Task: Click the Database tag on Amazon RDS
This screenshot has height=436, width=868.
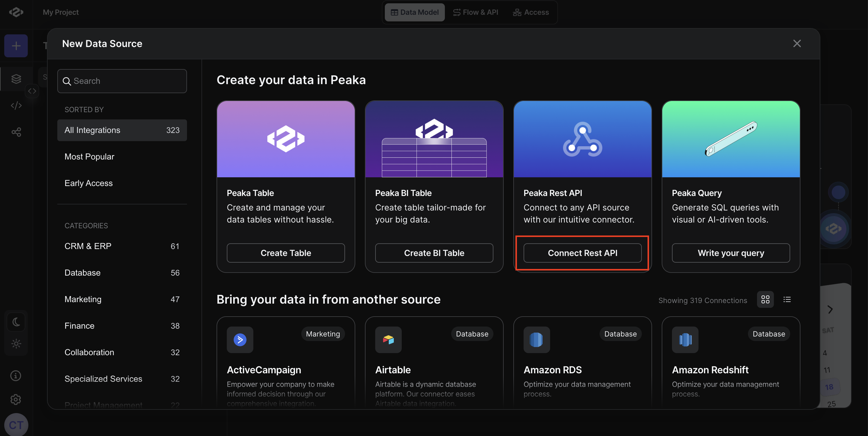Action: click(x=620, y=334)
